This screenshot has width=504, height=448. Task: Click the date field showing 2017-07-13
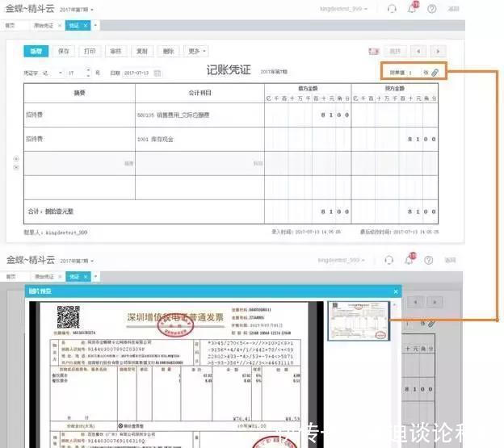[136, 73]
